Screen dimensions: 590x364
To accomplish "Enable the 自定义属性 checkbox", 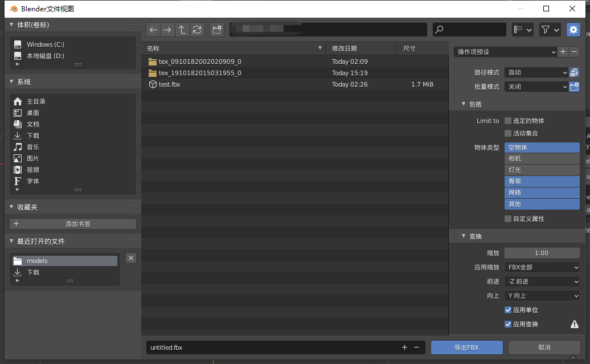I will [x=508, y=218].
